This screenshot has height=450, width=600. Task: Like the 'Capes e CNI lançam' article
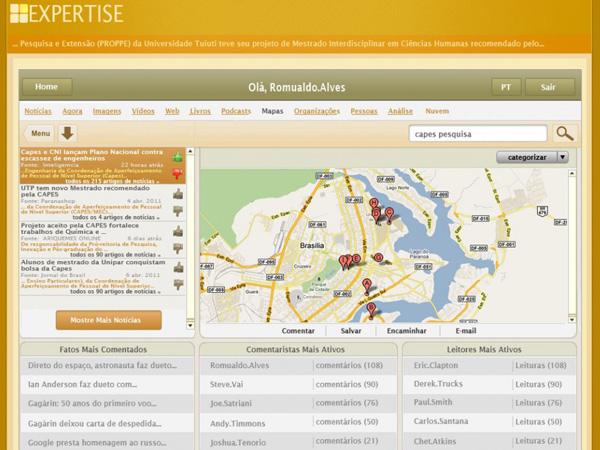178,157
